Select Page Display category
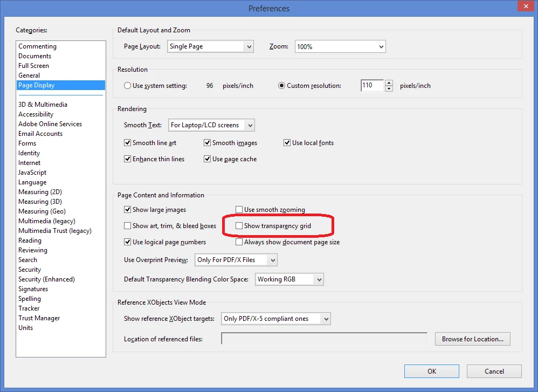 pos(61,85)
